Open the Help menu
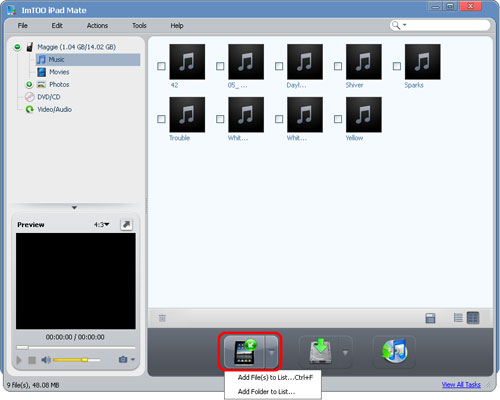This screenshot has height=400, width=500. pyautogui.click(x=177, y=26)
